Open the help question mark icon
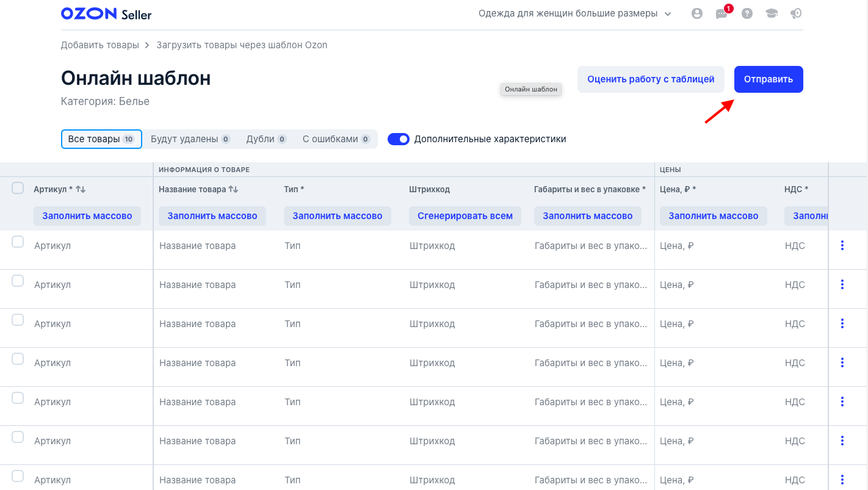868x490 pixels. pos(747,13)
